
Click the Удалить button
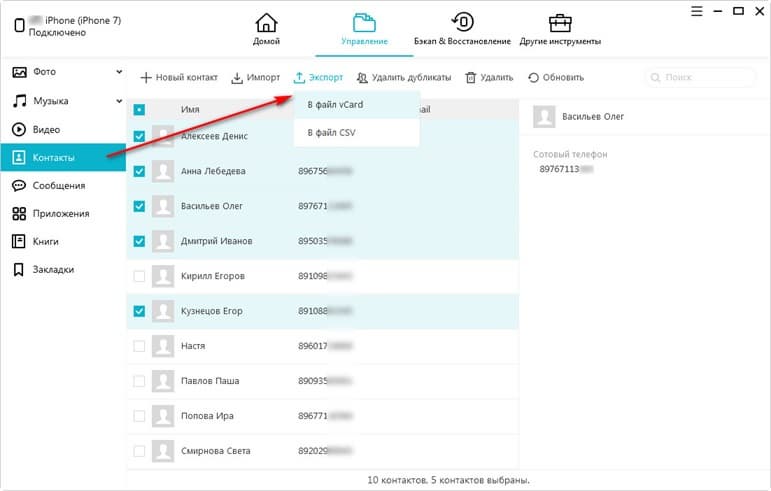[x=489, y=77]
